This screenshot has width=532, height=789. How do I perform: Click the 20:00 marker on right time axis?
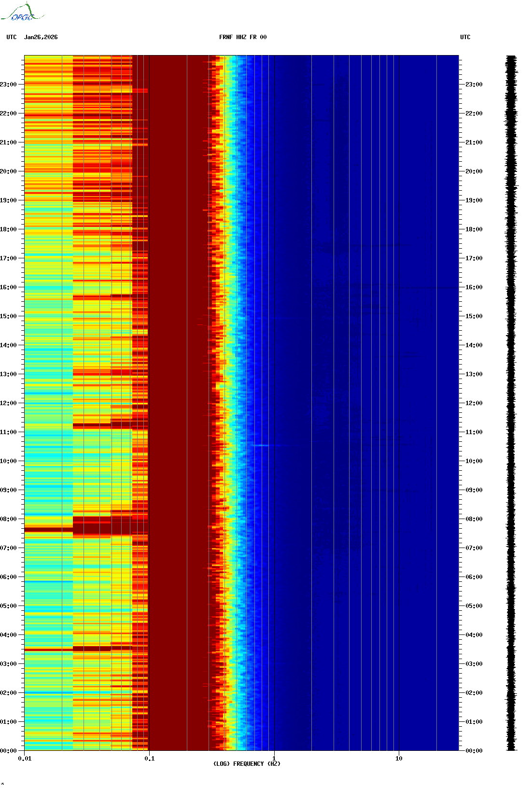point(474,171)
